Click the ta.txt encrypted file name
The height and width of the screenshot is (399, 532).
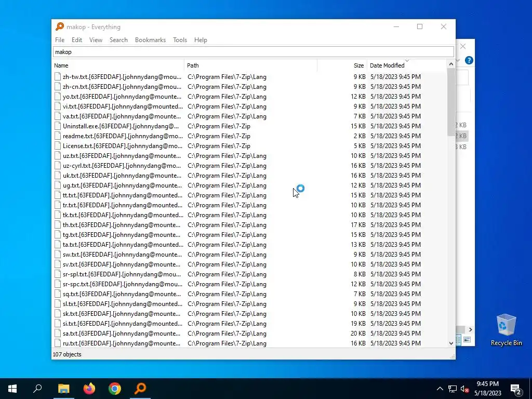point(123,245)
